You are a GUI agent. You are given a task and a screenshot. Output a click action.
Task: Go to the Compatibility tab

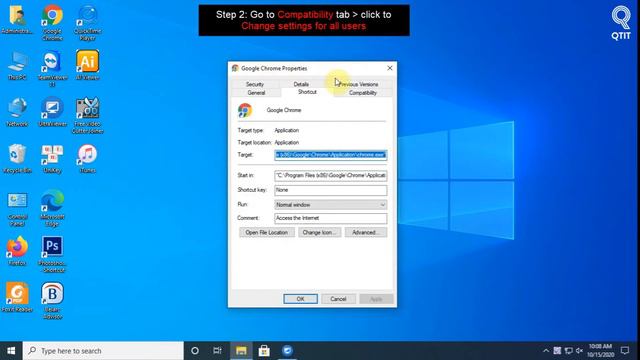click(362, 93)
